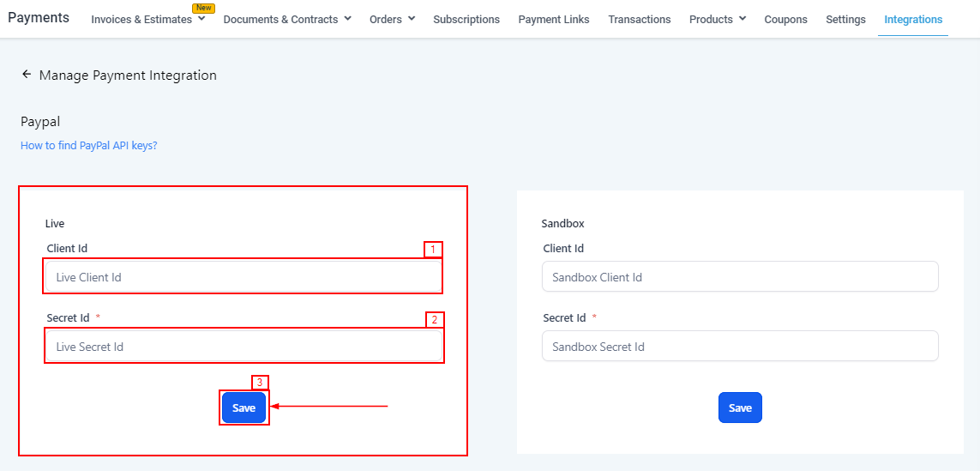
Task: Focus the Sandbox Secret Id input
Action: tap(740, 347)
